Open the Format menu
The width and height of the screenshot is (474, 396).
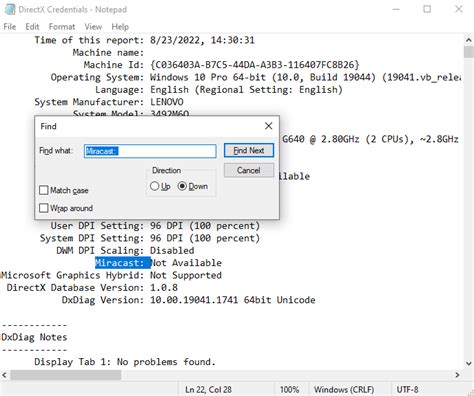62,27
